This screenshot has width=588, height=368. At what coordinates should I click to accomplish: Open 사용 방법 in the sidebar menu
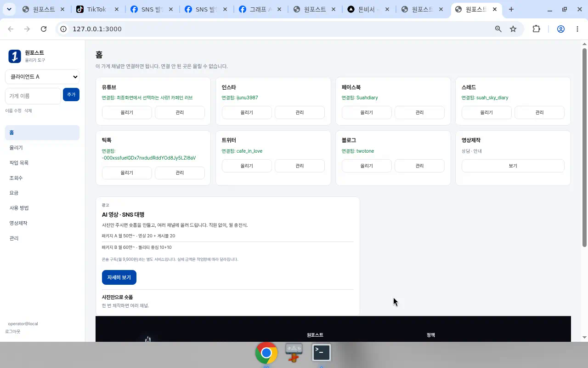click(x=42, y=208)
